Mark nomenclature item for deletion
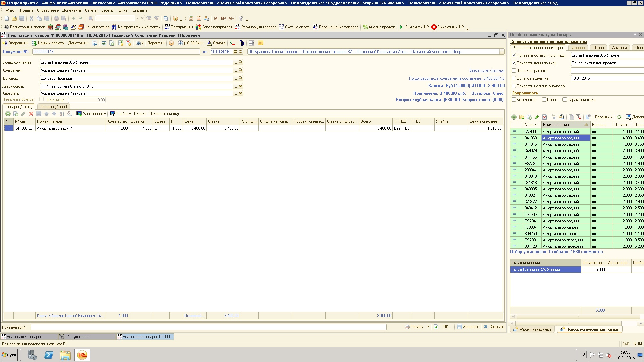Screen dimensions: 644x362 point(544,117)
